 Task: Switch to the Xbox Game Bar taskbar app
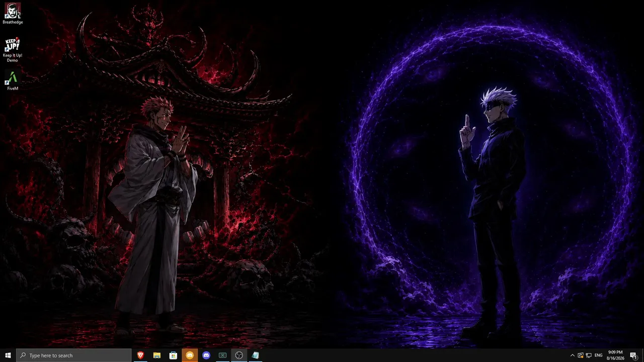[x=222, y=355]
